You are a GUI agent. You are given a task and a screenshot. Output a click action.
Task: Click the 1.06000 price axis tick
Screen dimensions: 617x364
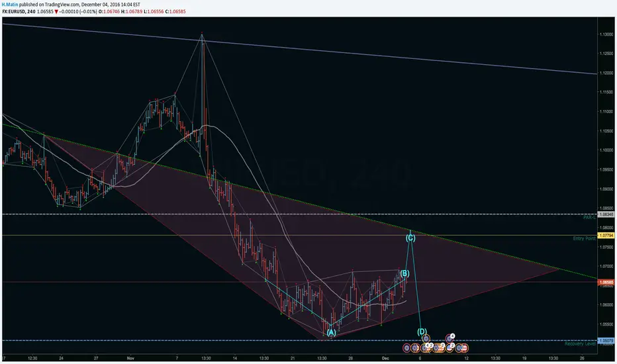[x=606, y=305]
